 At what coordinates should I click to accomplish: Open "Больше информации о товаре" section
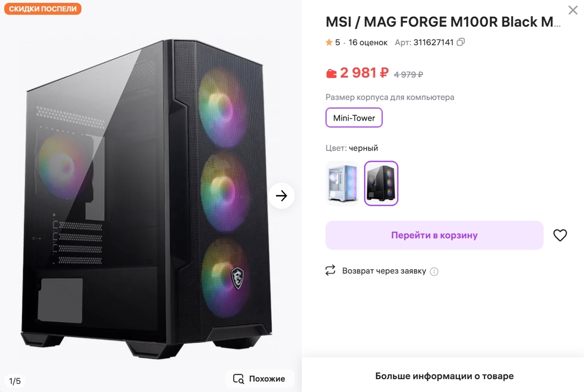[x=444, y=376]
